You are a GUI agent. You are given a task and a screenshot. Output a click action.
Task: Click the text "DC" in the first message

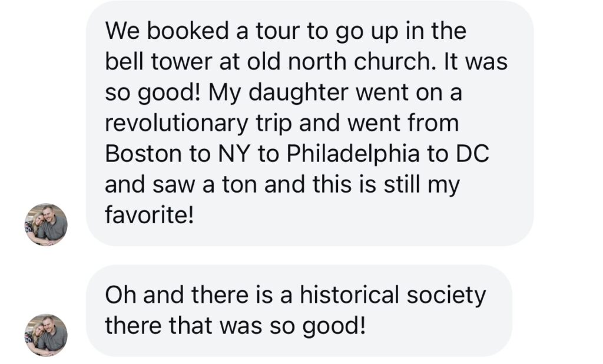pos(473,155)
